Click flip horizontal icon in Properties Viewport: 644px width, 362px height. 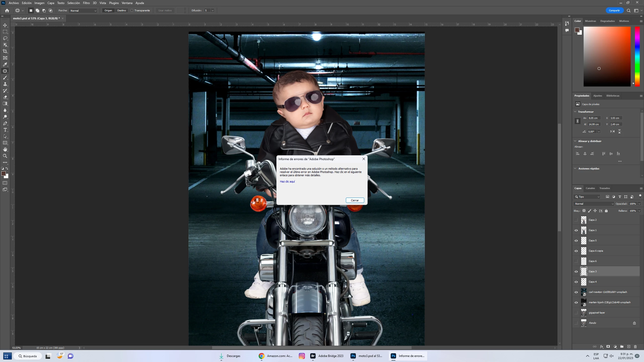[612, 131]
